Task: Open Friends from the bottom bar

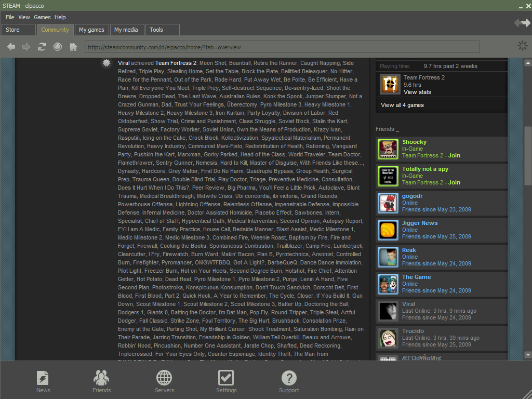Action: [101, 382]
